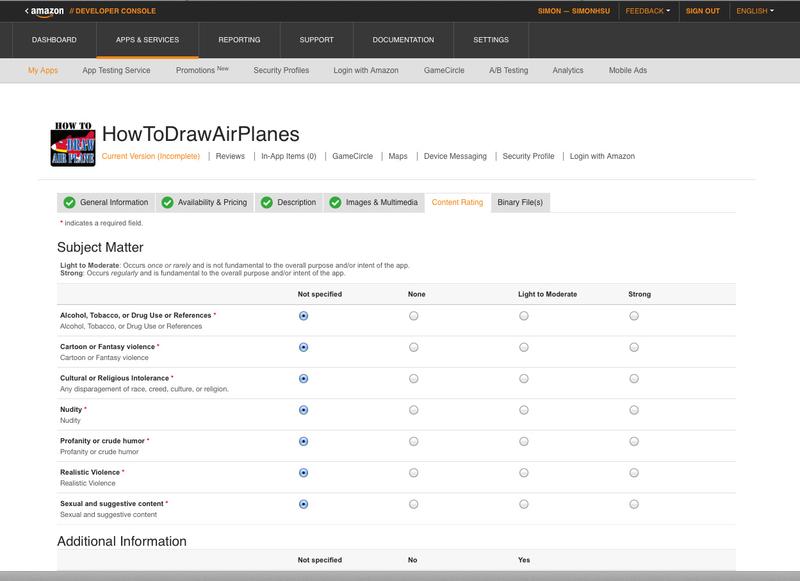Open Apps & Services menu
This screenshot has height=581, width=800.
[x=147, y=40]
